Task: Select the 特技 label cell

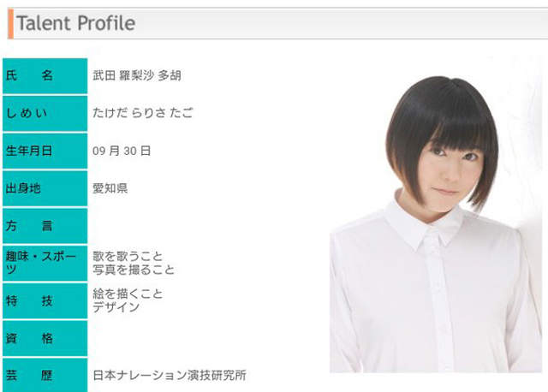Action: click(45, 300)
